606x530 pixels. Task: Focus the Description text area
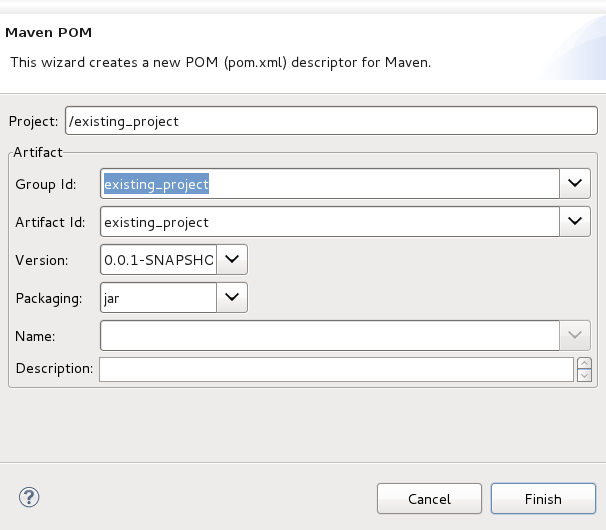tap(336, 370)
